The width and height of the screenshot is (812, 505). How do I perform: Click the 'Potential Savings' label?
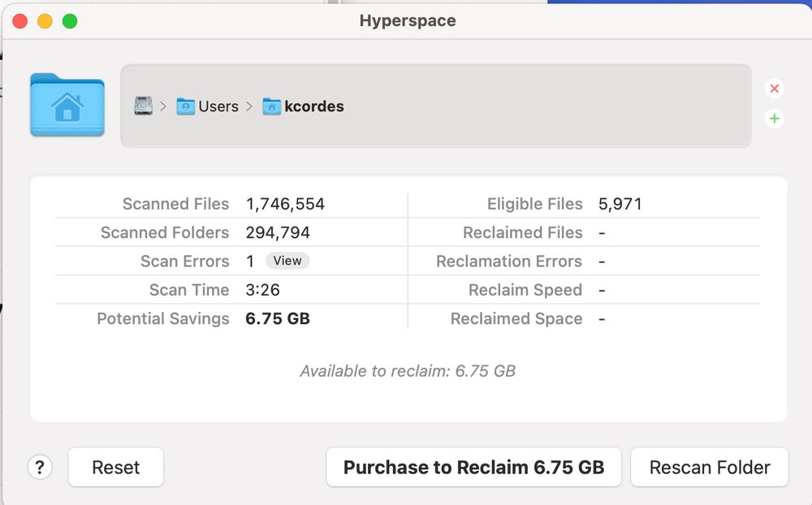pyautogui.click(x=163, y=318)
